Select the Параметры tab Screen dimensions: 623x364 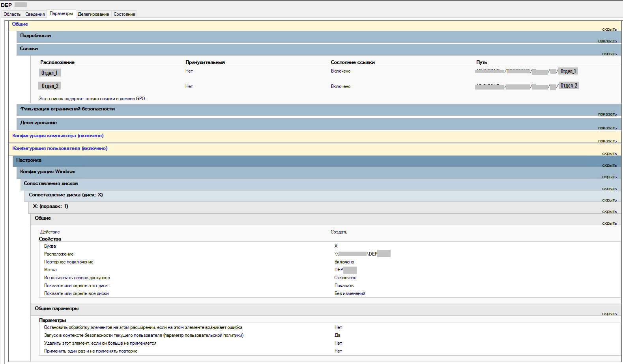(x=61, y=14)
